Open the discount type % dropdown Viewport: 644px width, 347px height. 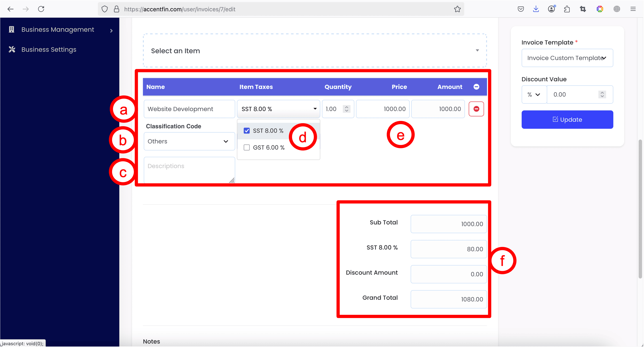click(534, 95)
